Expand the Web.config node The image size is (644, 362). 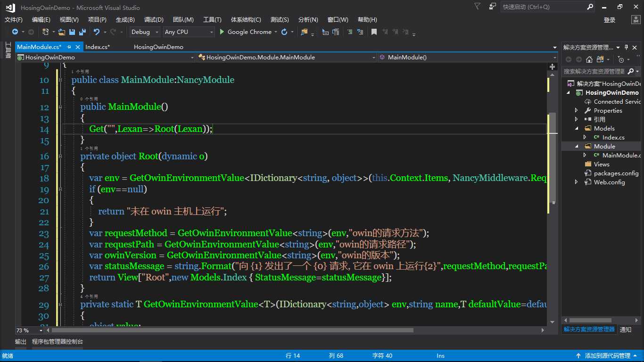pyautogui.click(x=577, y=182)
